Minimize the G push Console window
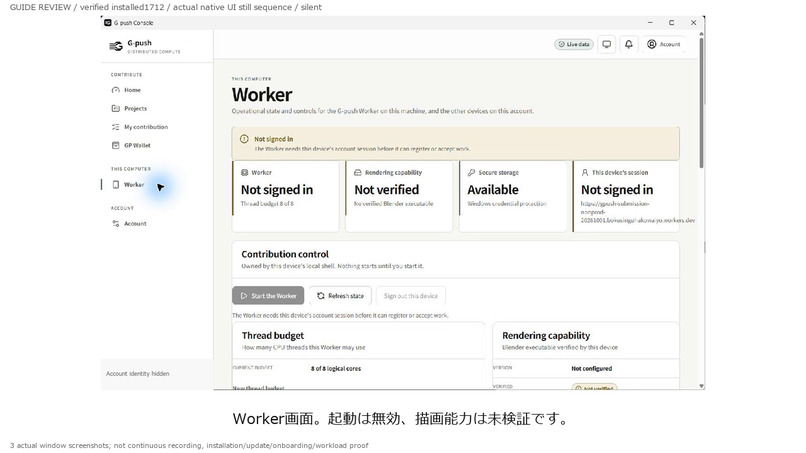 click(x=650, y=23)
